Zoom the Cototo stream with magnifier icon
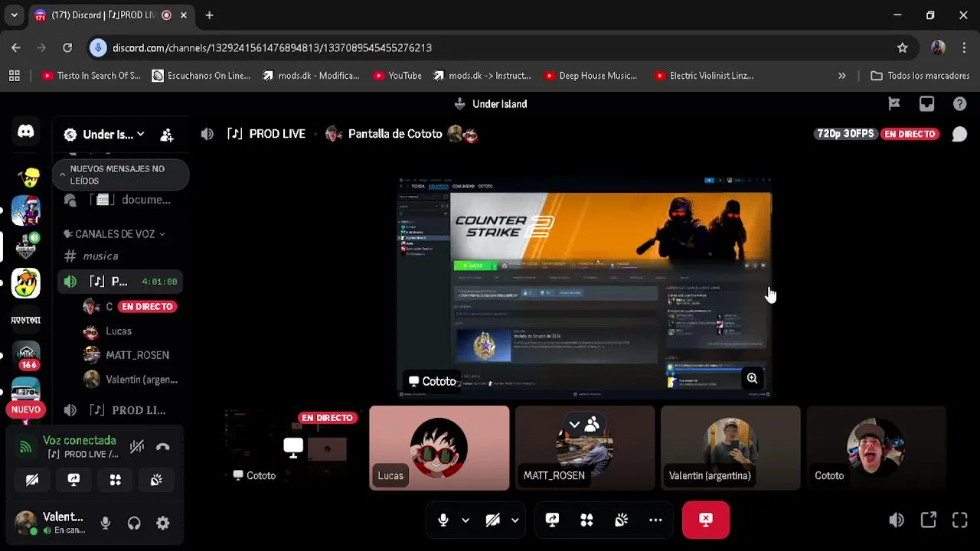Viewport: 980px width, 551px height. (752, 378)
